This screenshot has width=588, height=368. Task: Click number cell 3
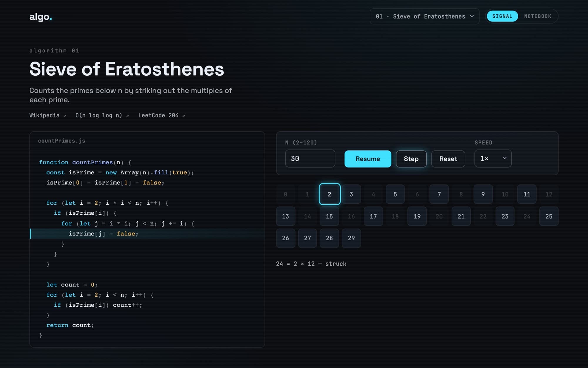(x=351, y=194)
